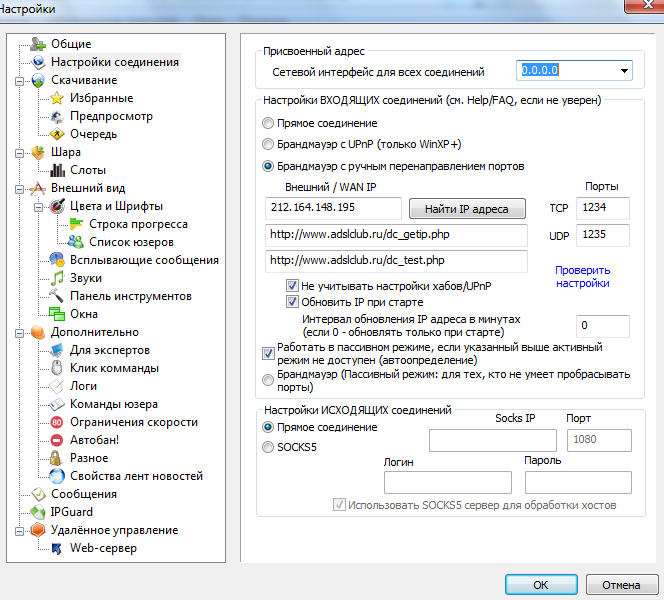
Task: Collapse the Дополнительно tree branch
Action: (x=19, y=333)
